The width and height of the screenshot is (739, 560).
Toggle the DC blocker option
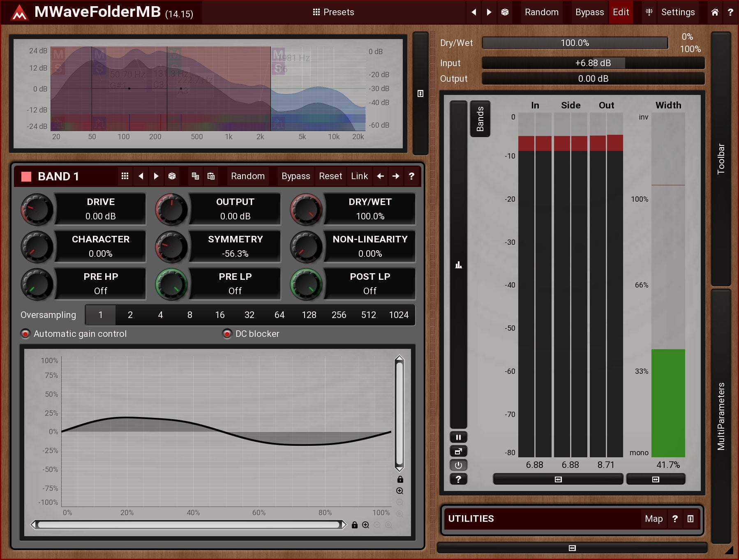227,334
